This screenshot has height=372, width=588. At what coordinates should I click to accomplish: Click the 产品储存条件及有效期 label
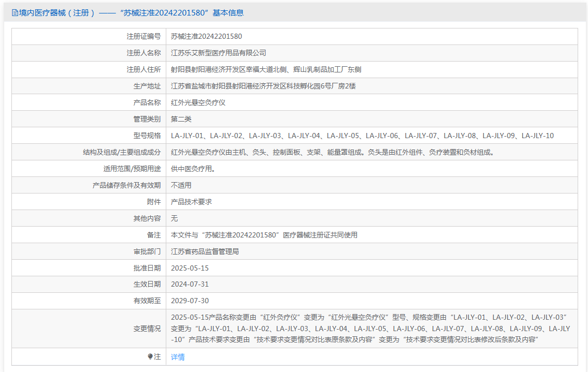pyautogui.click(x=127, y=185)
